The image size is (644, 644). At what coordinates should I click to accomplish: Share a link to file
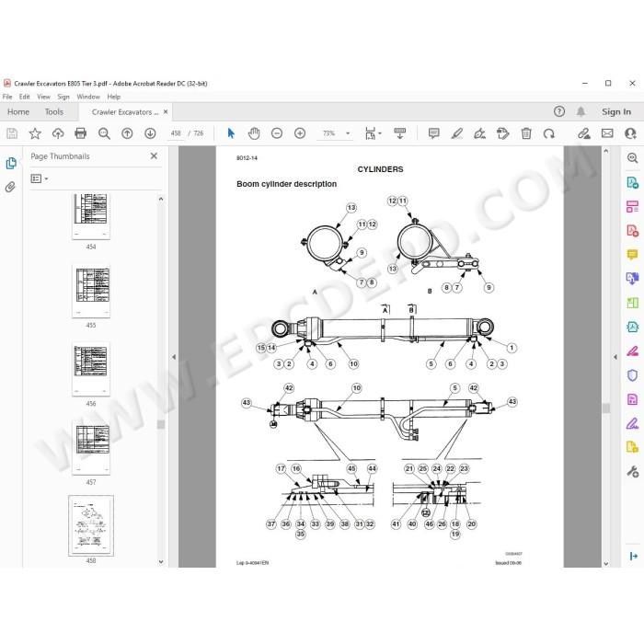click(583, 133)
